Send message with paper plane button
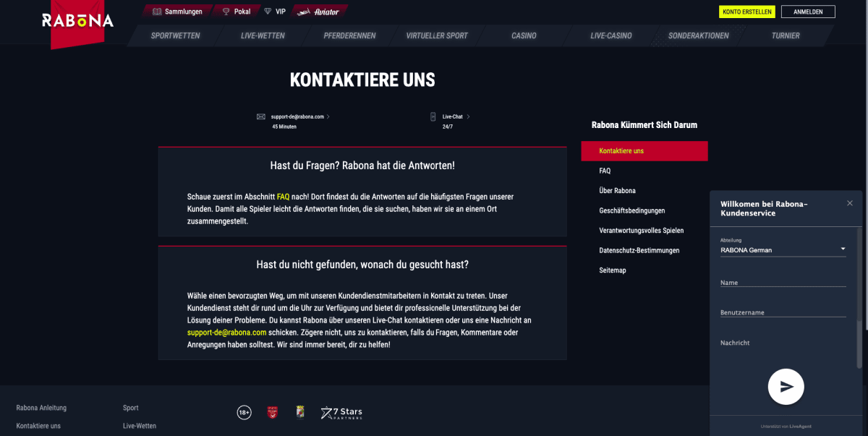868x436 pixels. click(x=786, y=387)
